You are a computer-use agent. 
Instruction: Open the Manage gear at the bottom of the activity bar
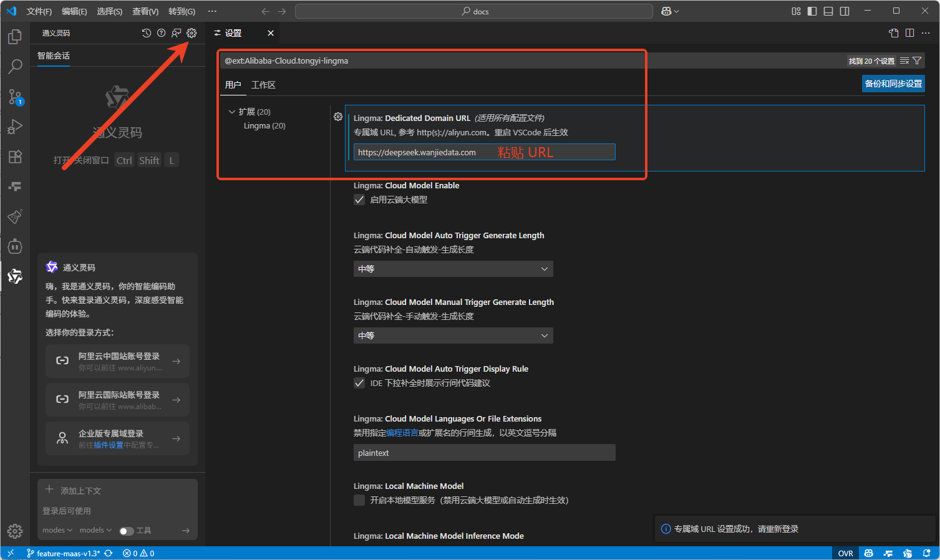(x=15, y=531)
